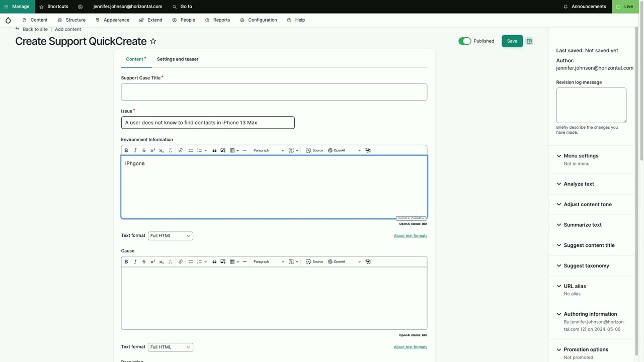The height and width of the screenshot is (362, 644).
Task: Insert image in Cause editor
Action: pos(223,261)
